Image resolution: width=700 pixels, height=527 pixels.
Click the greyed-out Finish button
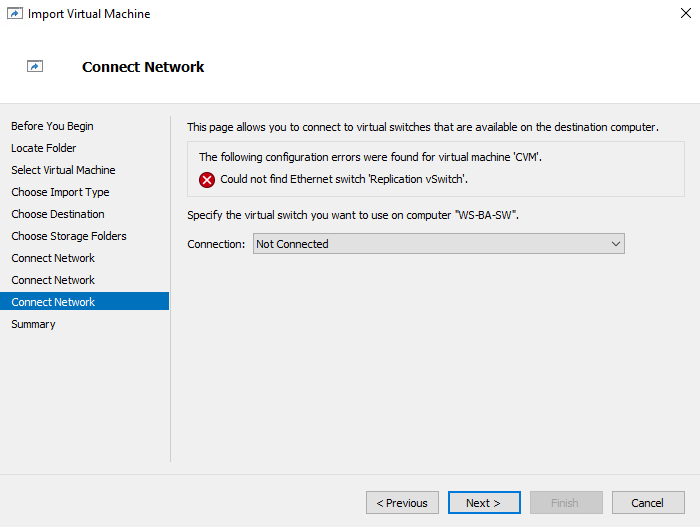coord(566,503)
